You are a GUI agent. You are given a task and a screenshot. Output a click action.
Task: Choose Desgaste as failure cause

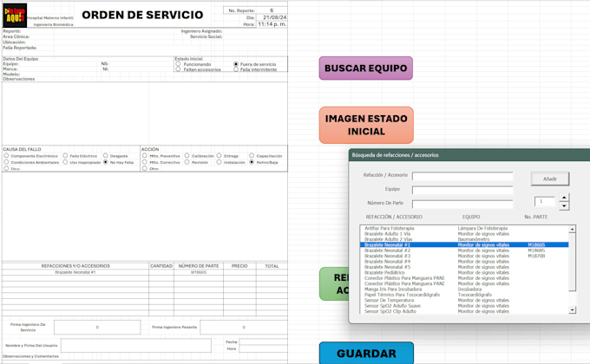[x=105, y=156]
